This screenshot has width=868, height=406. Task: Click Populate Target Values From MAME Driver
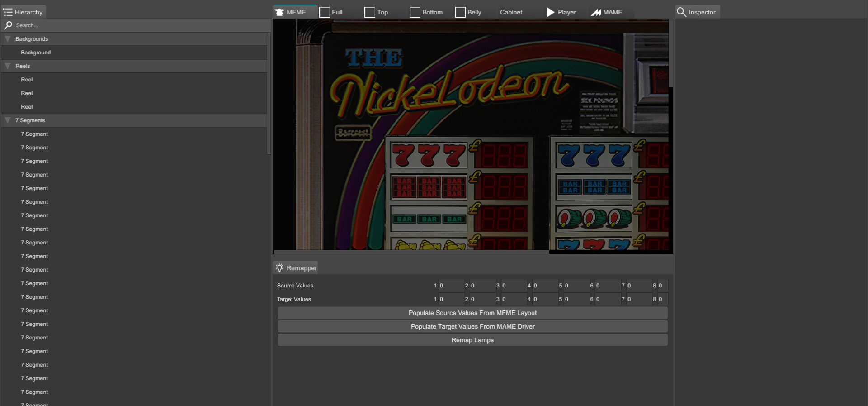[x=473, y=326]
